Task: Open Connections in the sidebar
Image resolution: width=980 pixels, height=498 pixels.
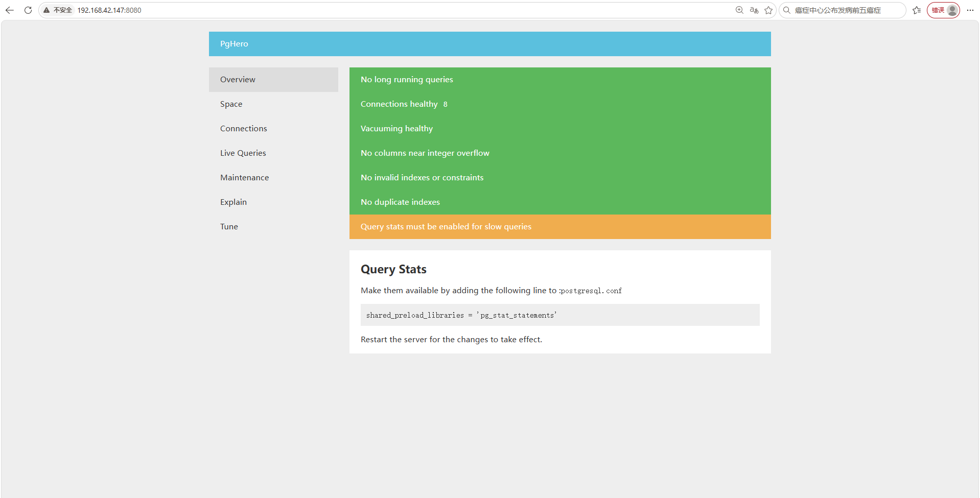Action: point(273,129)
